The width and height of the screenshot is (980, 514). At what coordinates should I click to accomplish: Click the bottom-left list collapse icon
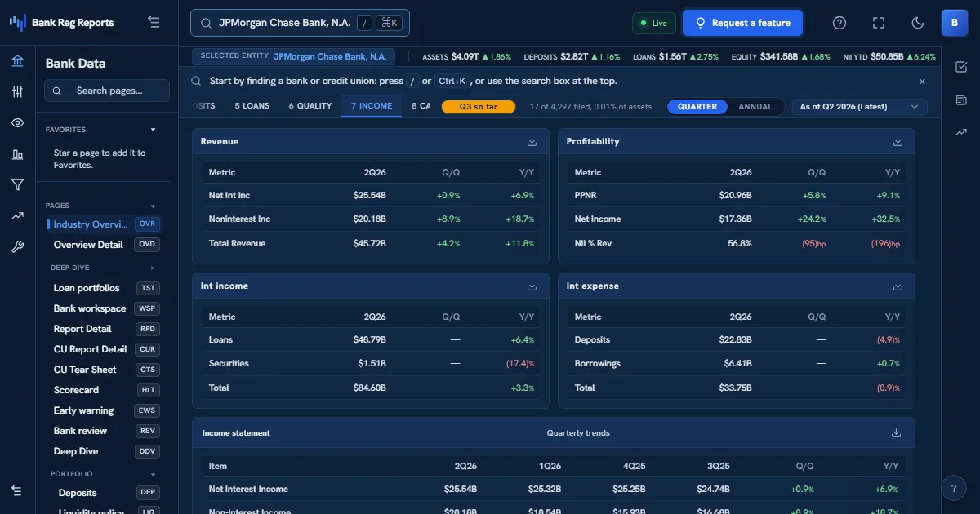coord(17,490)
